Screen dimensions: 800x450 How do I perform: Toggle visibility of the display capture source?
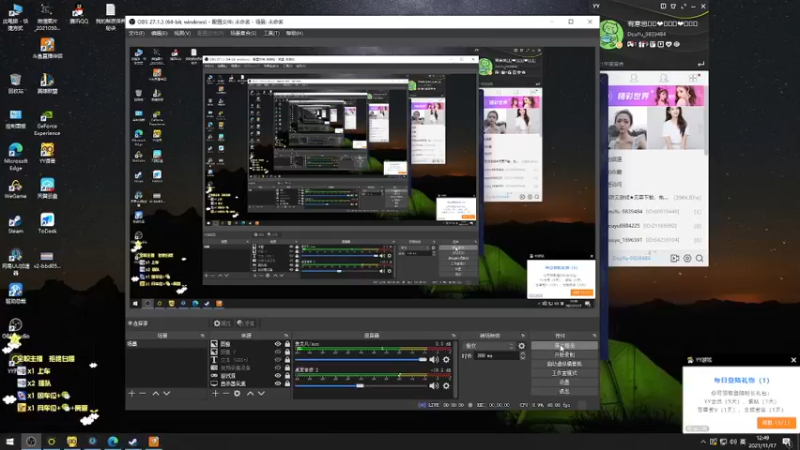[278, 383]
